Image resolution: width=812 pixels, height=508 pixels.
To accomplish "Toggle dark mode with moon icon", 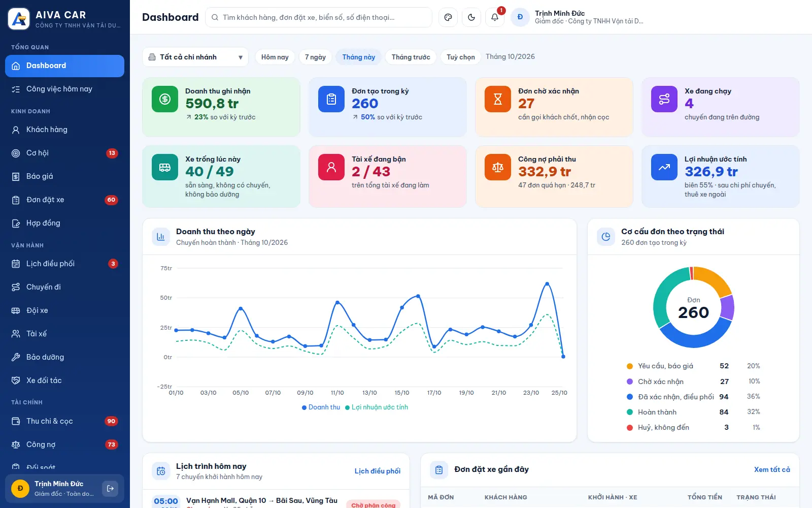I will (x=471, y=17).
